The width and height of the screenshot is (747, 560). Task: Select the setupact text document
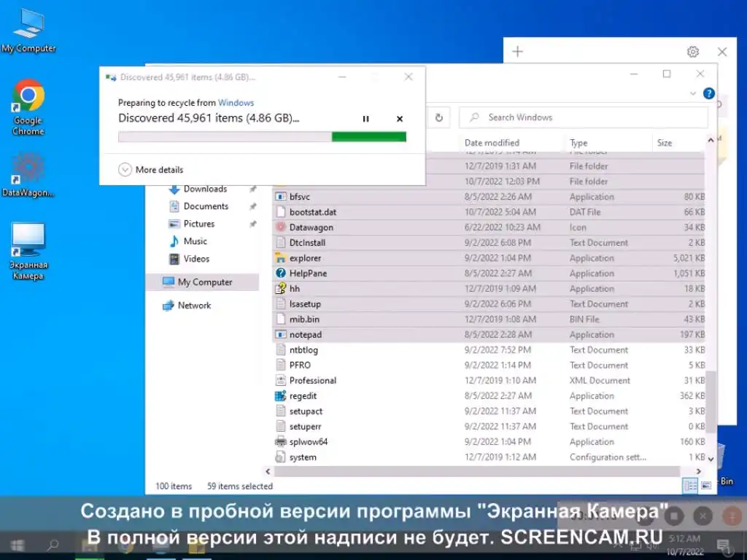[x=489, y=411]
